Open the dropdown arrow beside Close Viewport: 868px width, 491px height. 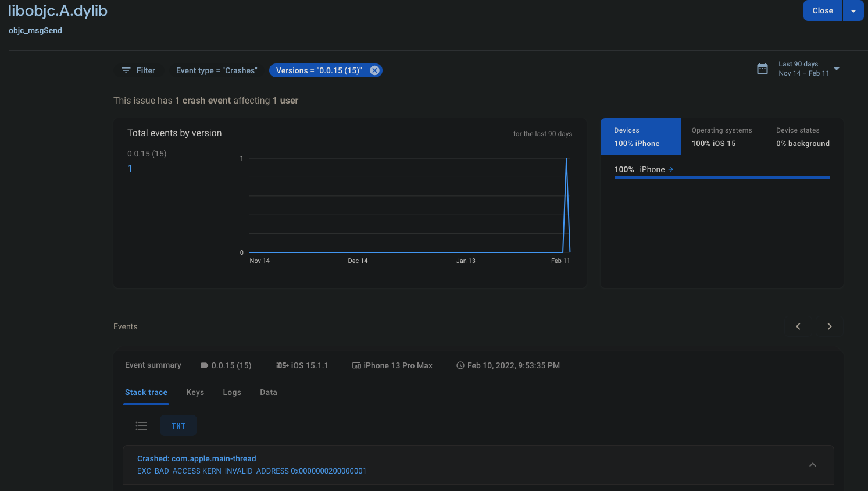(853, 10)
